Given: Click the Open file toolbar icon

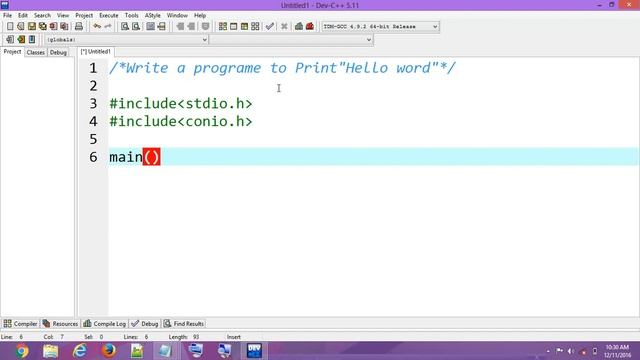Looking at the screenshot, I should tap(21, 27).
